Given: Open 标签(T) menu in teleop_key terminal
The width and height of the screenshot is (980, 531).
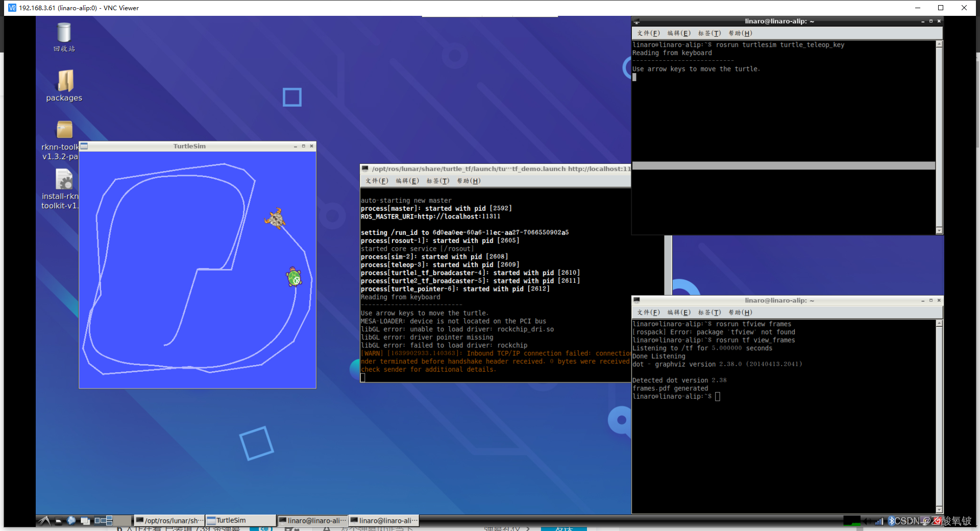Looking at the screenshot, I should pyautogui.click(x=709, y=33).
